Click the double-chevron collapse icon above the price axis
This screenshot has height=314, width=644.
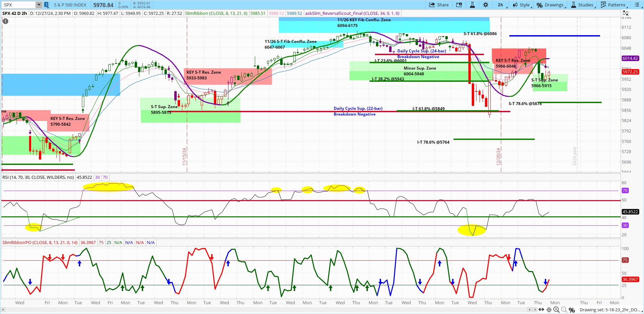pos(626,12)
